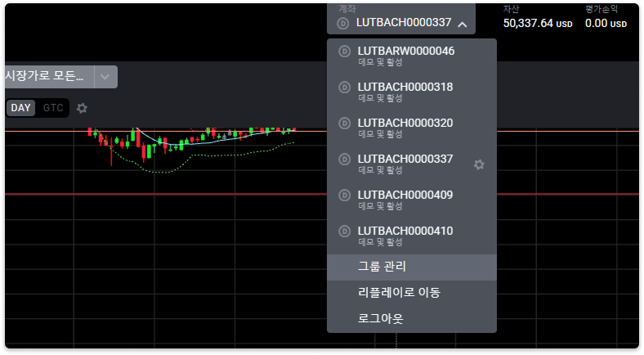
Task: Click the order settings gear beside GTC
Action: [x=82, y=108]
